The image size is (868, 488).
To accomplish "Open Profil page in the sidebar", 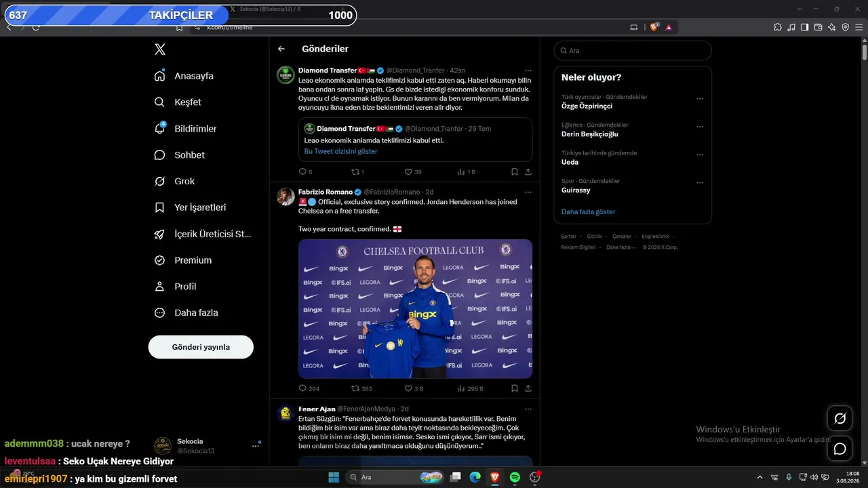I will (175, 287).
